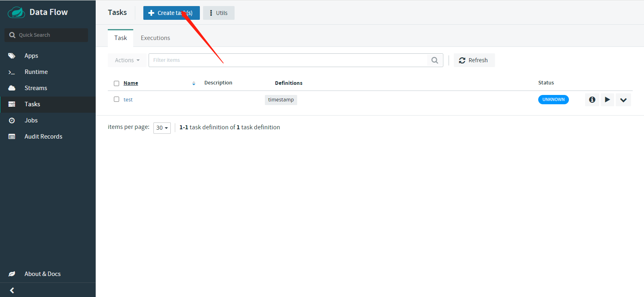Click the Definitions column header
Screen dimensions: 644x297
[289, 83]
